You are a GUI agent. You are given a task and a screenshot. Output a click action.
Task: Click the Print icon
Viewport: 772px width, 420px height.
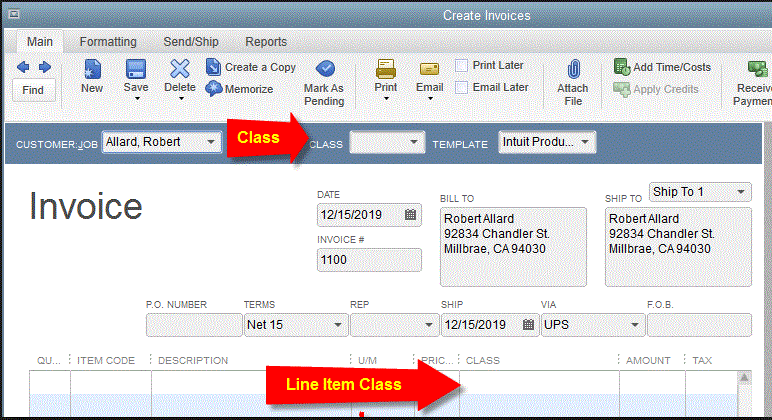(x=386, y=69)
